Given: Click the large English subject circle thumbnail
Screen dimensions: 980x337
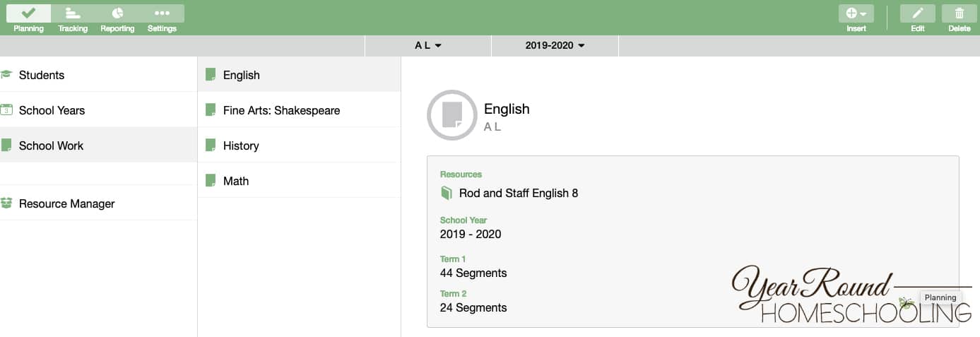Looking at the screenshot, I should (x=451, y=114).
